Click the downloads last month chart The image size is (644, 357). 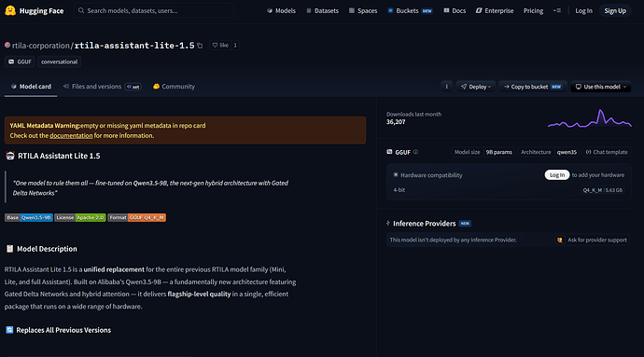pos(589,118)
